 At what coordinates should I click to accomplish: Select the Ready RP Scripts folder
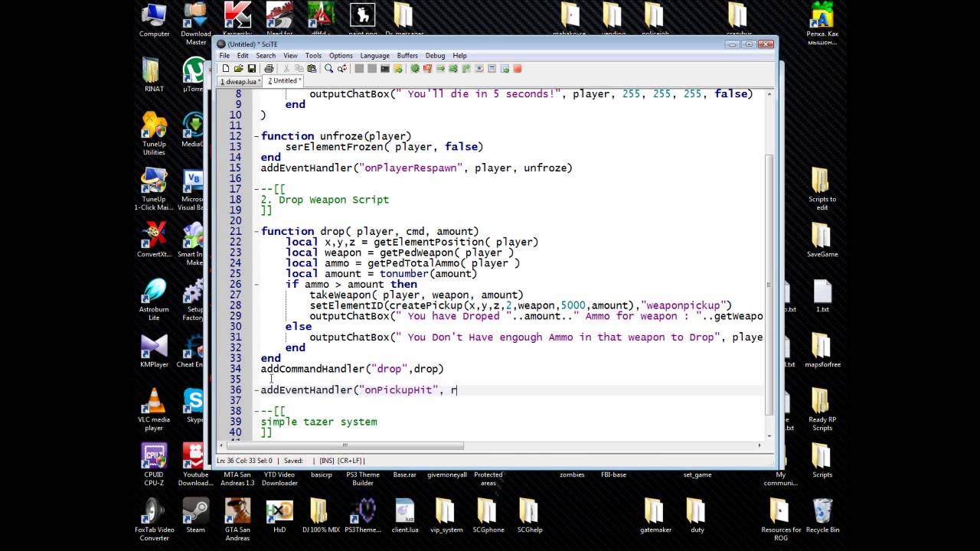822,409
